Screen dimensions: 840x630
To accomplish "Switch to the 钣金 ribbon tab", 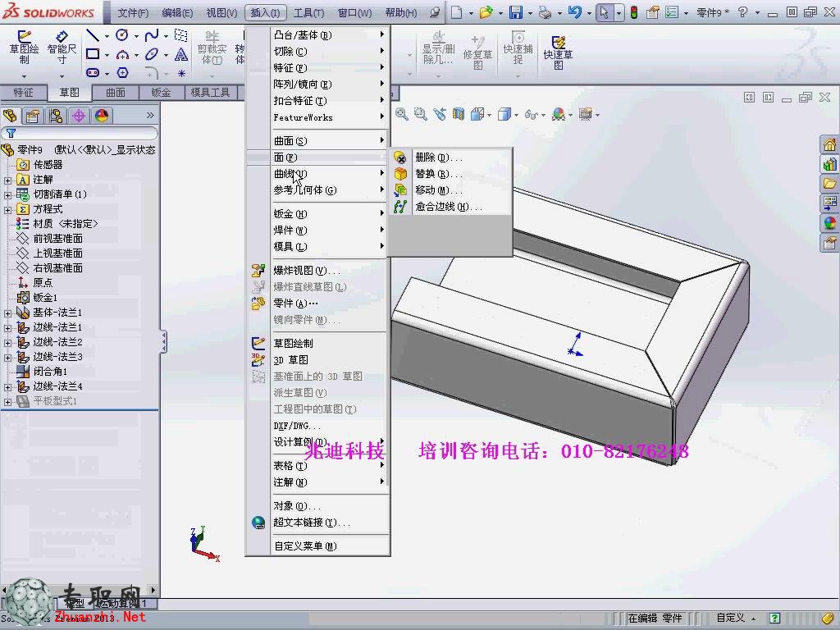I will coord(161,93).
